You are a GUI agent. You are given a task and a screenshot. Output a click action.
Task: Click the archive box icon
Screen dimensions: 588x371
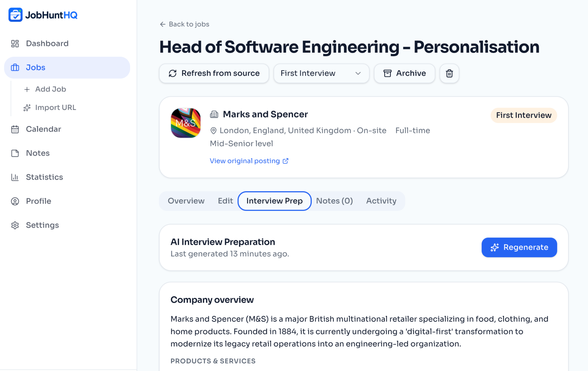[387, 73]
